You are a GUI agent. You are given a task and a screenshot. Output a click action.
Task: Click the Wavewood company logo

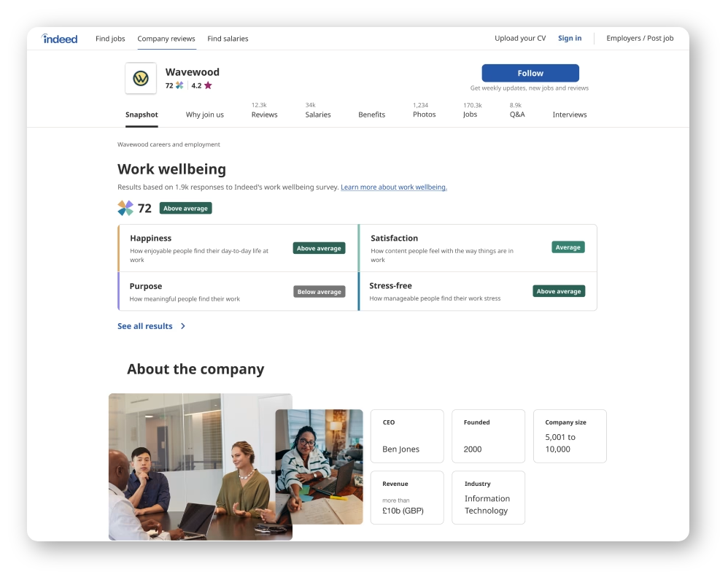click(141, 78)
